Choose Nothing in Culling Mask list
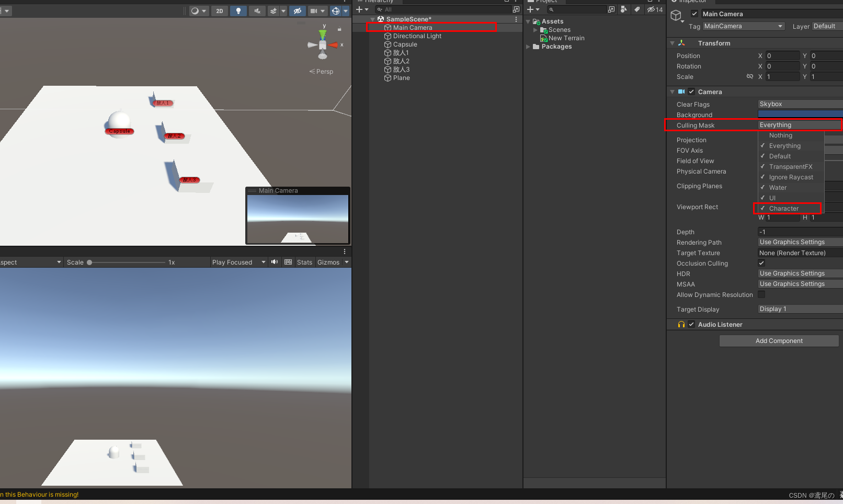 [x=791, y=135]
